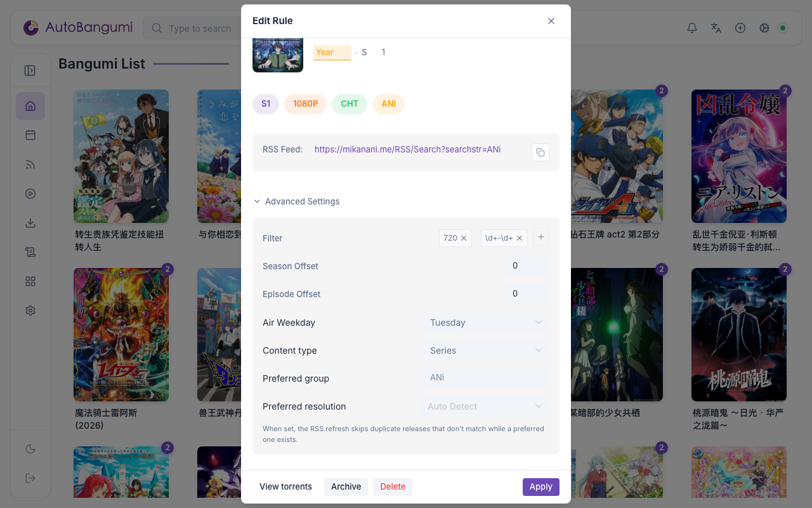Toggle dark mode moon icon

[30, 449]
